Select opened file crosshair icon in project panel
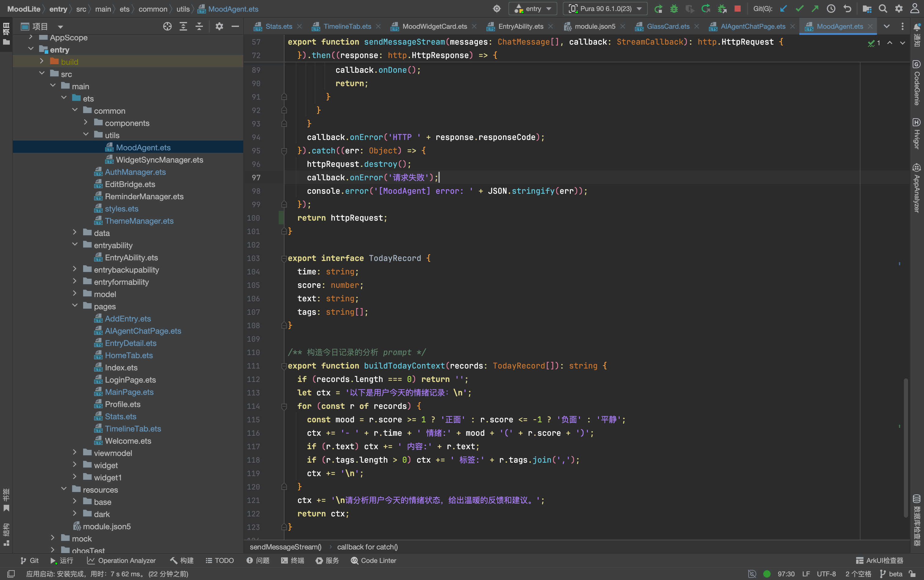Image resolution: width=924 pixels, height=580 pixels. click(x=167, y=27)
